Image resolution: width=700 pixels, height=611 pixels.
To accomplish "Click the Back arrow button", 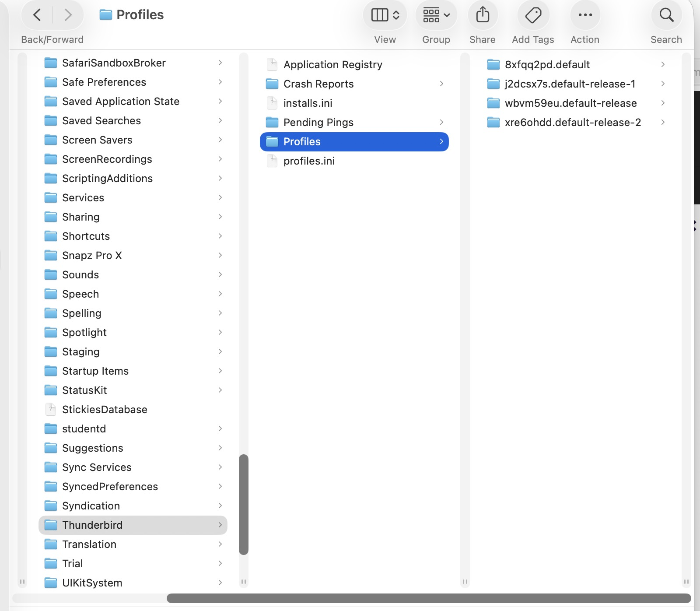I will click(37, 15).
